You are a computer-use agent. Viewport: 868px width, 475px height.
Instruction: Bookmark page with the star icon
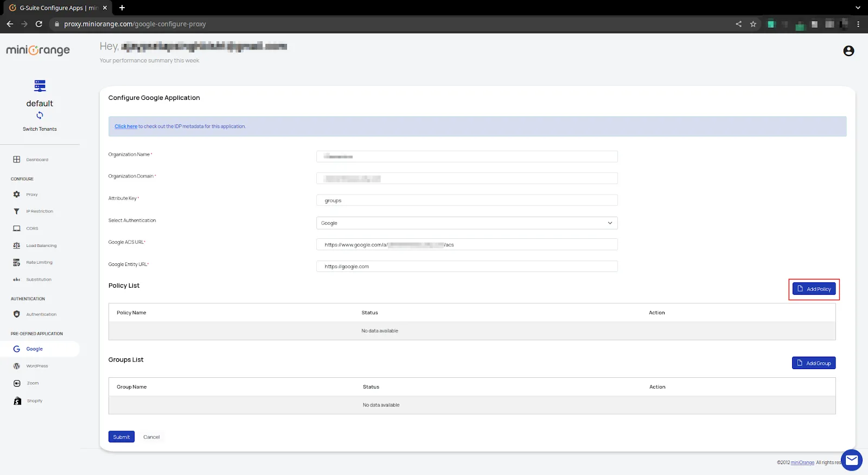753,24
